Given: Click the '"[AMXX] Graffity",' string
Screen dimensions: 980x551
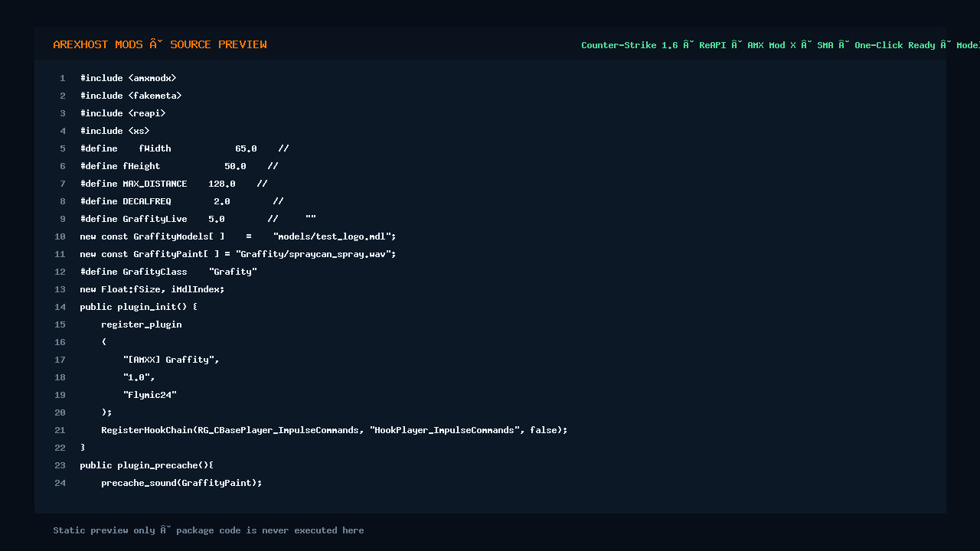Looking at the screenshot, I should [171, 360].
